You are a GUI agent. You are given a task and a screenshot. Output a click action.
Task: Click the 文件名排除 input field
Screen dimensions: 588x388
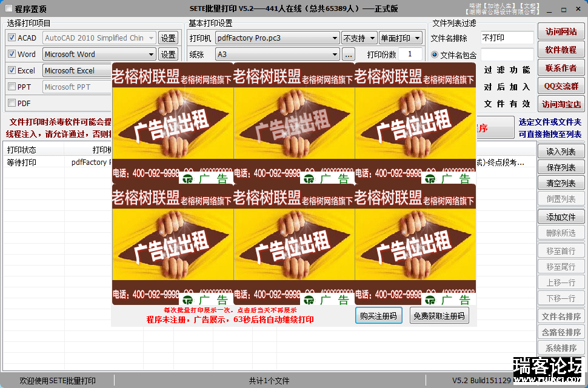click(x=507, y=38)
